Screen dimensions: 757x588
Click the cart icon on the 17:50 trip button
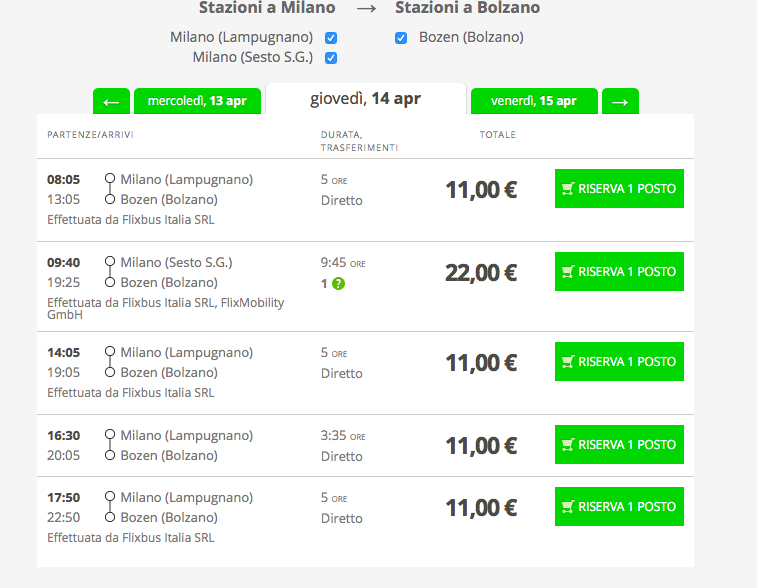pos(568,506)
